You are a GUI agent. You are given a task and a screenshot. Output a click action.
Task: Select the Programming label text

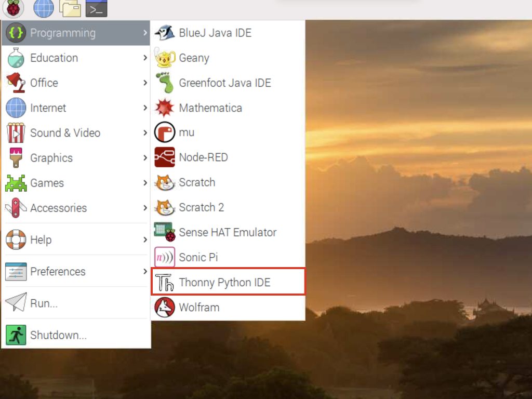tap(63, 33)
